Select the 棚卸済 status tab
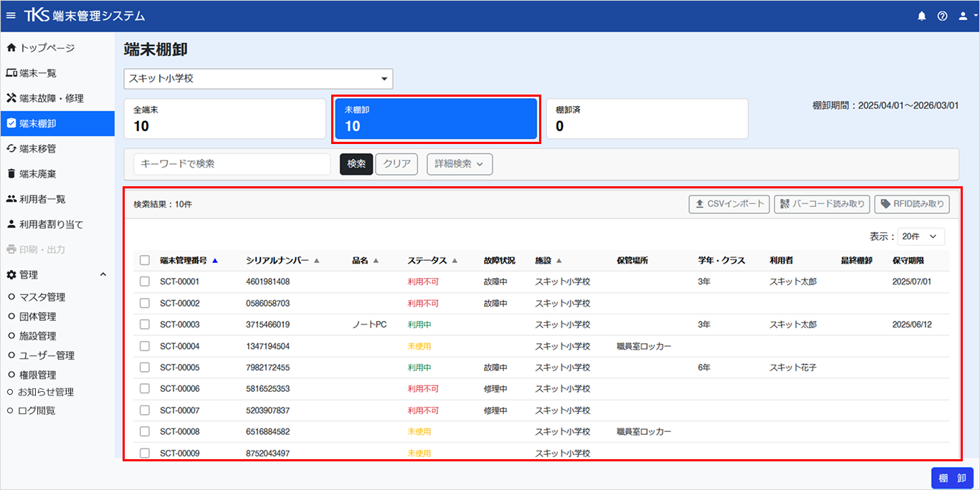This screenshot has height=490, width=980. [647, 119]
